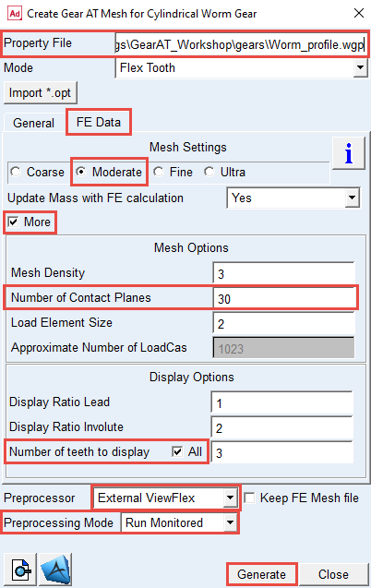Click the blue info icon button
Image resolution: width=371 pixels, height=588 pixels.
(x=349, y=153)
